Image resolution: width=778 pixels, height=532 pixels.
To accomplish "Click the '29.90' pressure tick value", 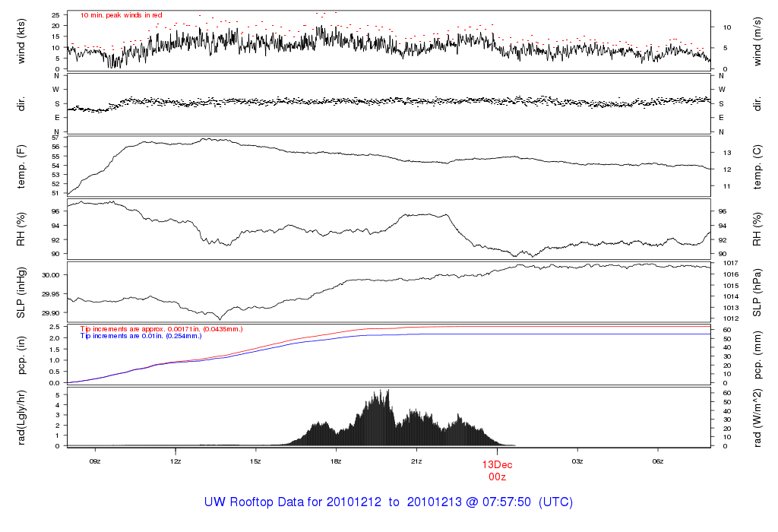I will click(x=51, y=313).
